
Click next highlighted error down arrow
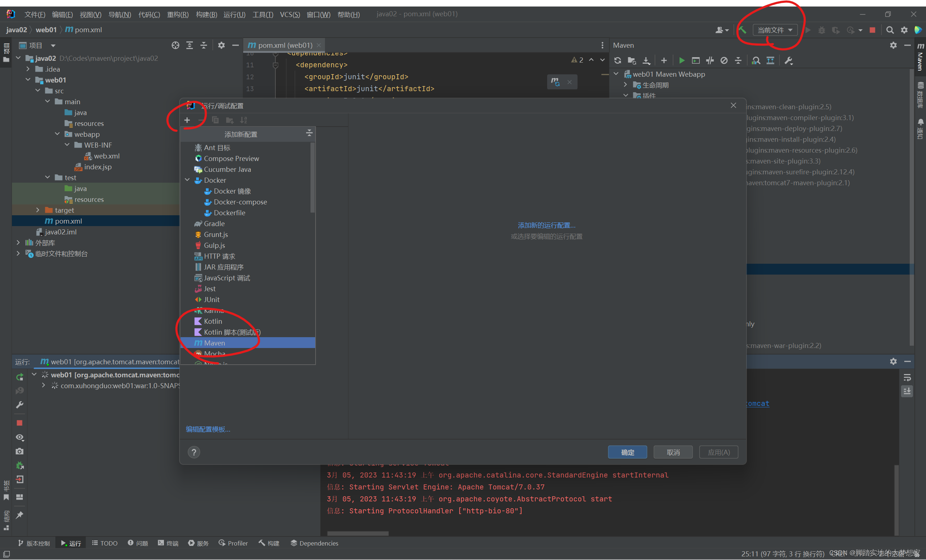pos(602,60)
